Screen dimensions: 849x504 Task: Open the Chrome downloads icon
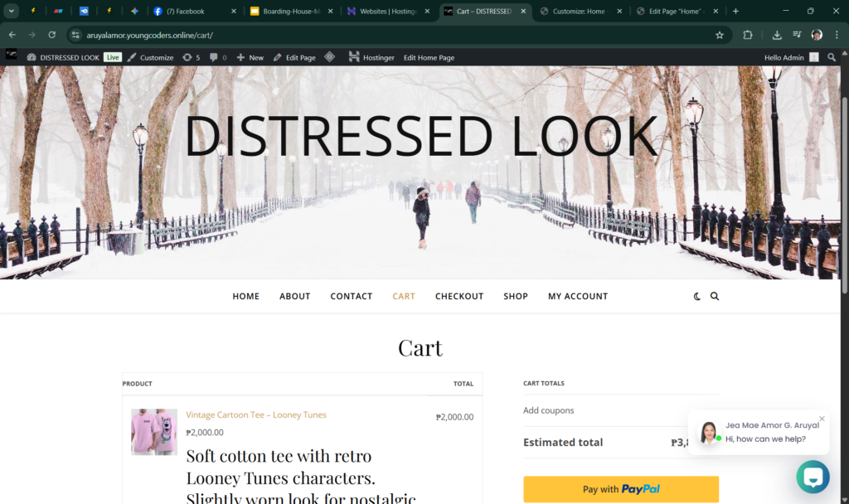[777, 35]
